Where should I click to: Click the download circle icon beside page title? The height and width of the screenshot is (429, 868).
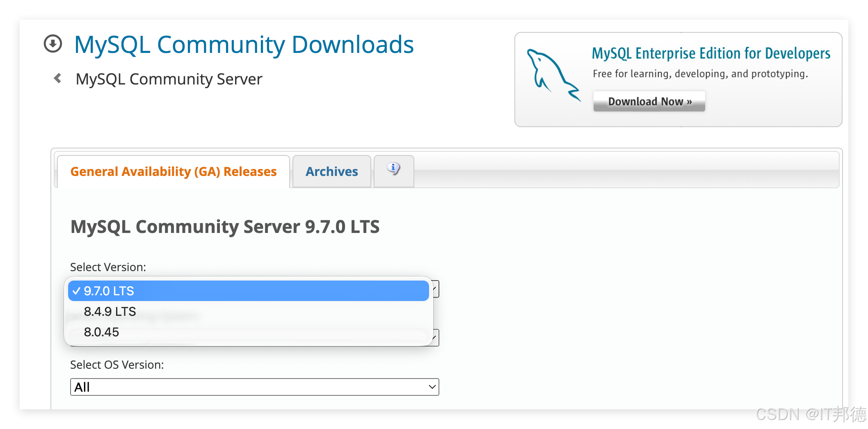point(53,44)
